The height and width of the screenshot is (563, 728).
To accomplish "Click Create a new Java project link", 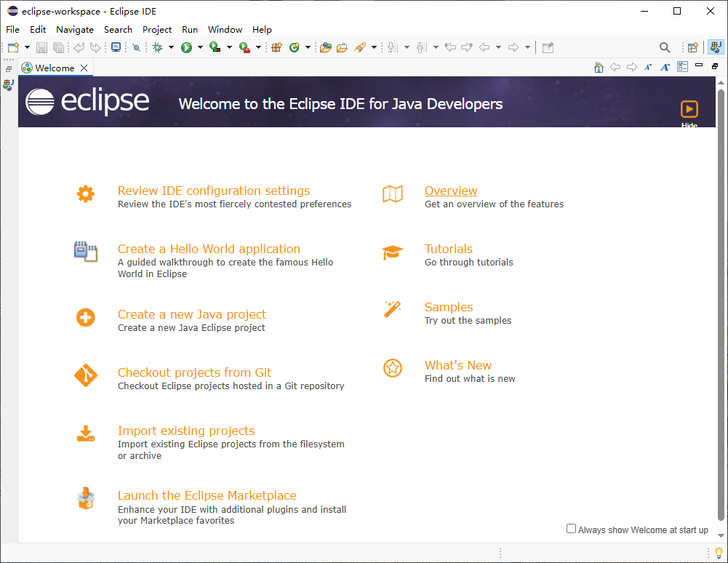I will [x=192, y=314].
